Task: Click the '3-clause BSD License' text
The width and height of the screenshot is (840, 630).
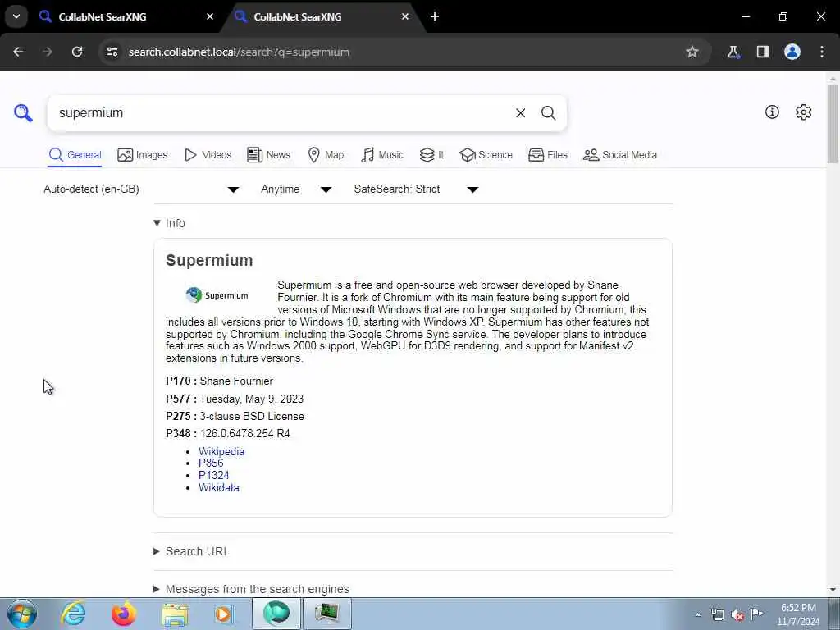Action: (252, 416)
